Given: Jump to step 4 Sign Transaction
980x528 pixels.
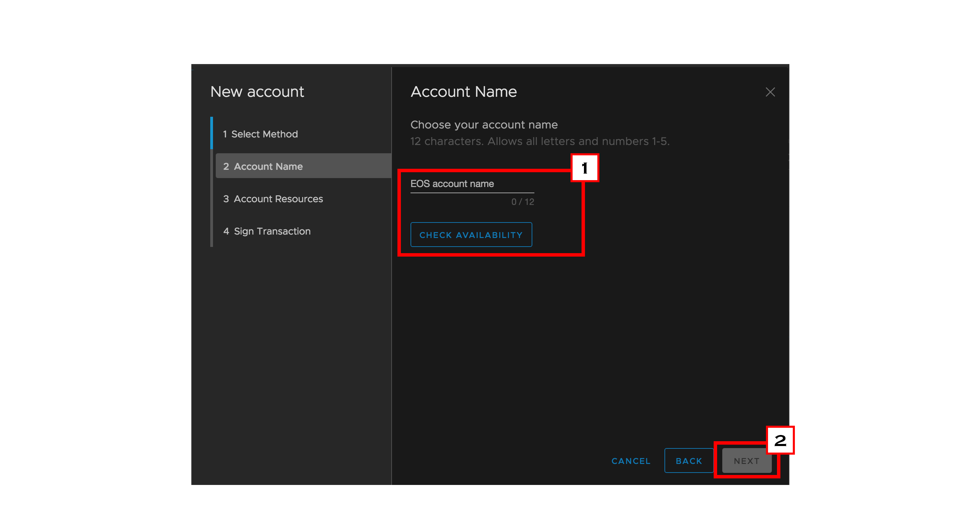Looking at the screenshot, I should click(267, 231).
